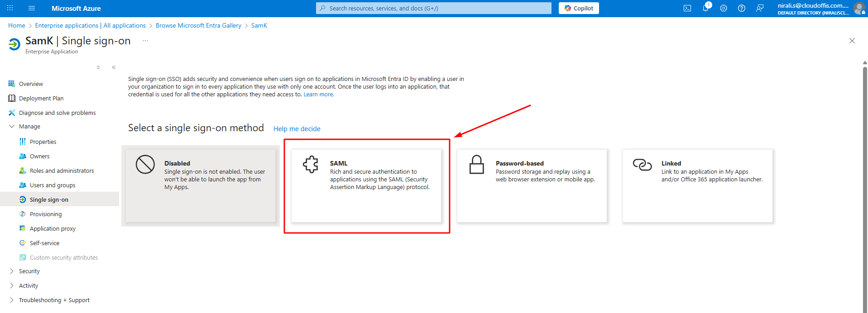This screenshot has height=313, width=868.
Task: Click the Linked chain icon
Action: coord(642,165)
